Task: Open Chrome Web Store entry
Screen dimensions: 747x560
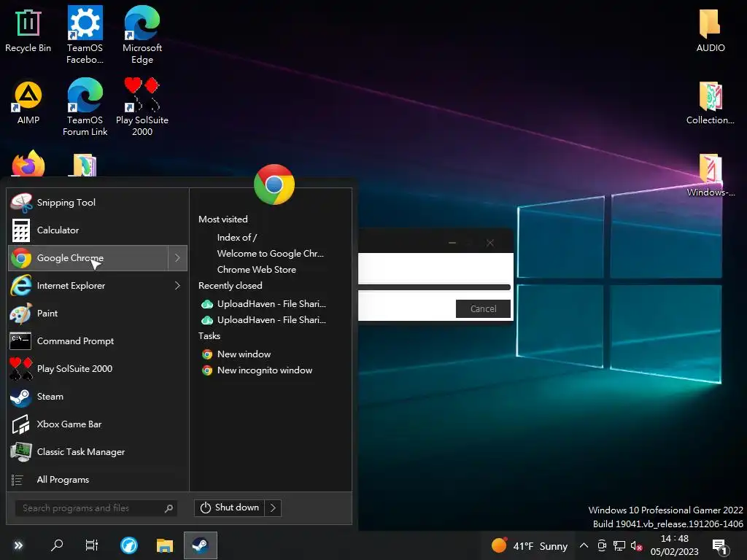Action: pos(256,270)
